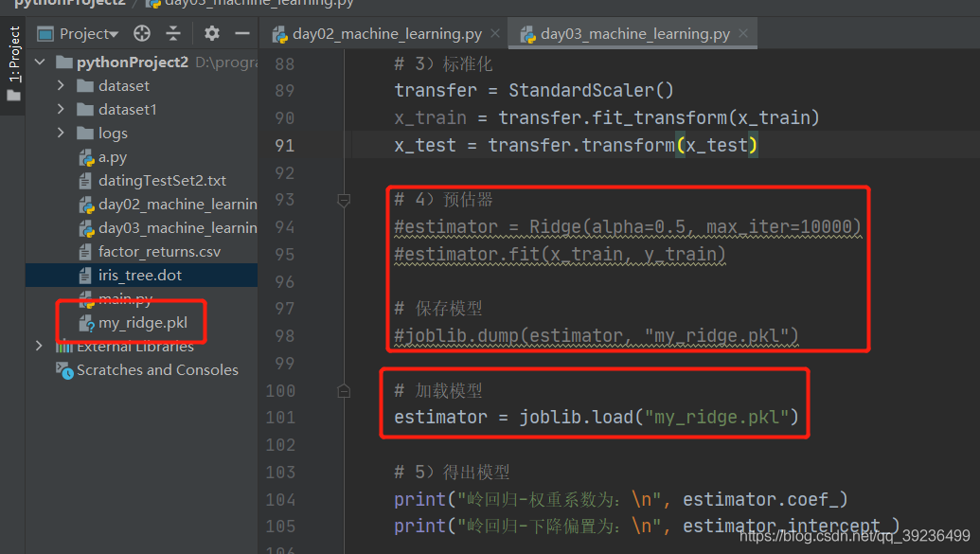Click the # 保存模型 comment line
Image resolution: width=980 pixels, height=554 pixels.
pos(438,309)
